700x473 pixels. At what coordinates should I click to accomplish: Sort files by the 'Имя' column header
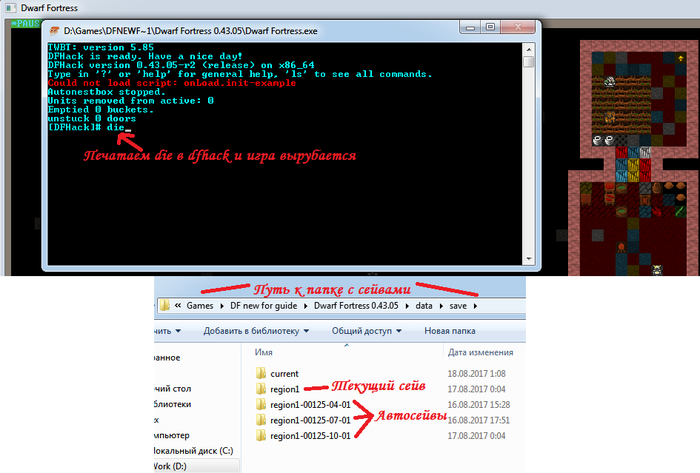click(x=265, y=352)
